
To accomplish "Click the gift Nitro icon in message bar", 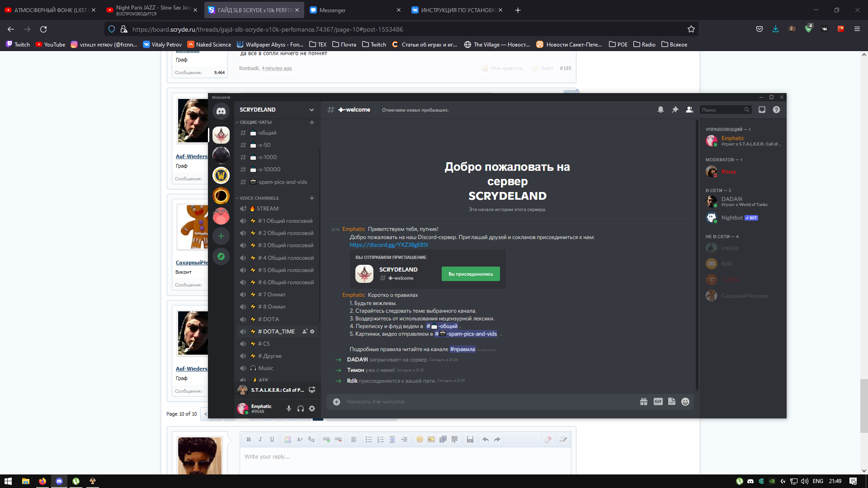I will 644,402.
